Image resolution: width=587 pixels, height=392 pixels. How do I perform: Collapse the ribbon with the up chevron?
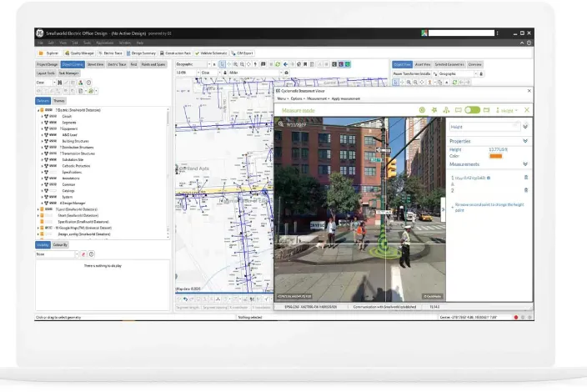pyautogui.click(x=522, y=43)
